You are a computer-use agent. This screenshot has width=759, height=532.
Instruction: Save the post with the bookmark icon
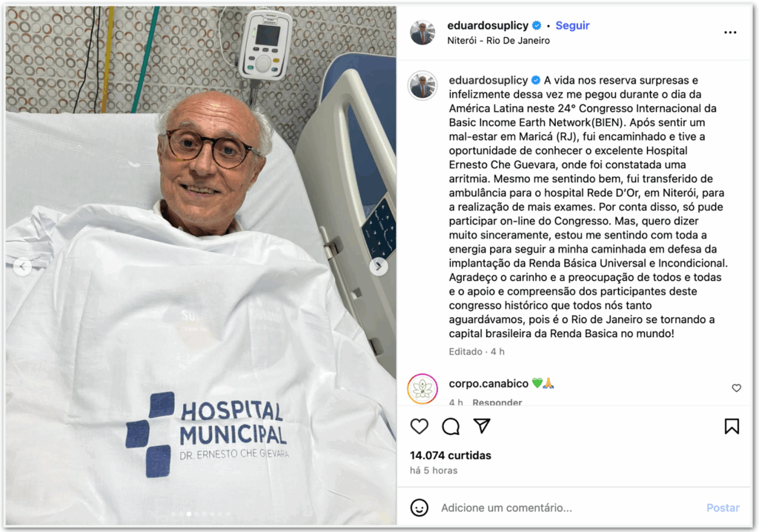[x=732, y=427]
